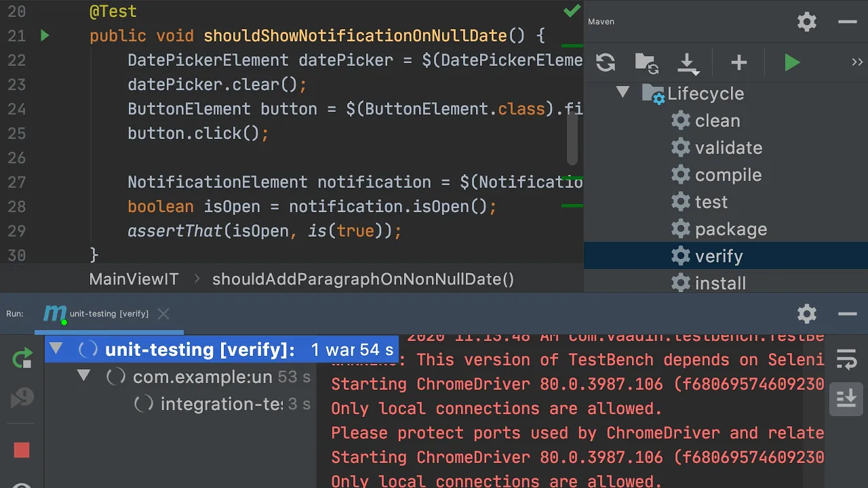868x488 pixels.
Task: Show more Maven toolbar actions chevrons
Action: pos(856,62)
